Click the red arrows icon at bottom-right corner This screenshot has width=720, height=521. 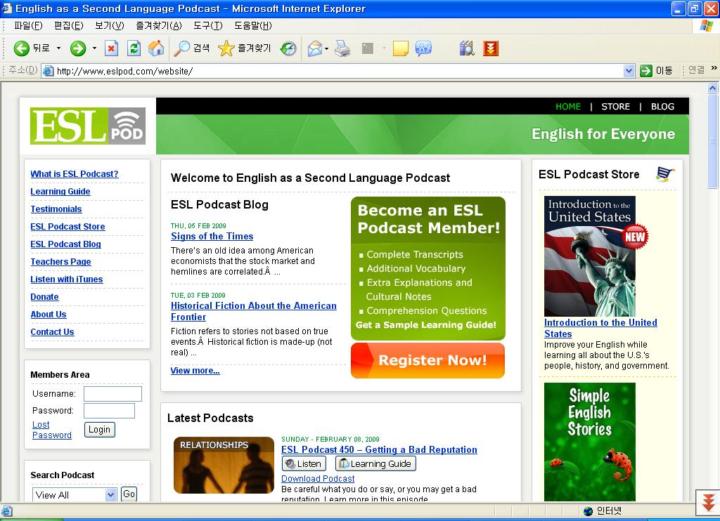coord(708,502)
